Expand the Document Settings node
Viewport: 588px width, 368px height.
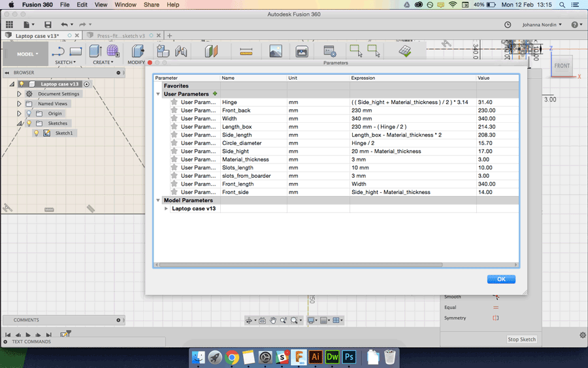tap(19, 93)
